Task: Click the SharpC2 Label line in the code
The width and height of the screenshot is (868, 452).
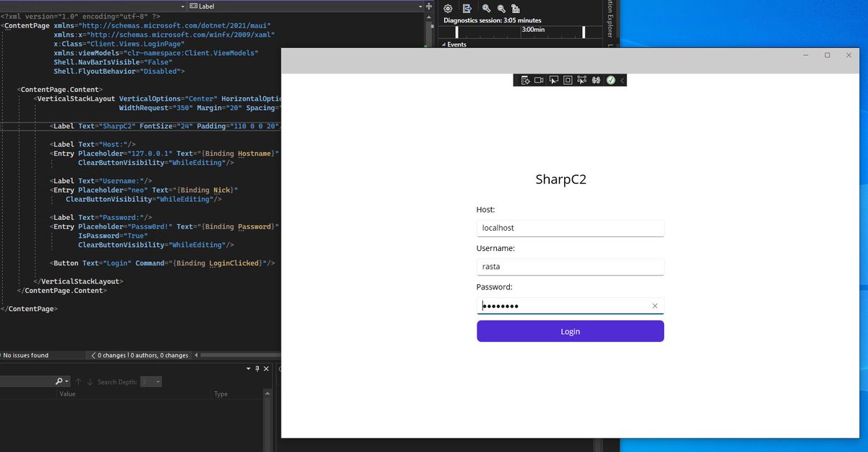Action: pyautogui.click(x=166, y=126)
